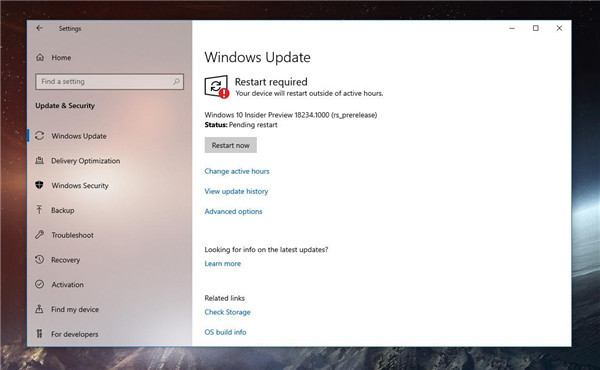600x370 pixels.
Task: Open View update history link
Action: pyautogui.click(x=236, y=191)
